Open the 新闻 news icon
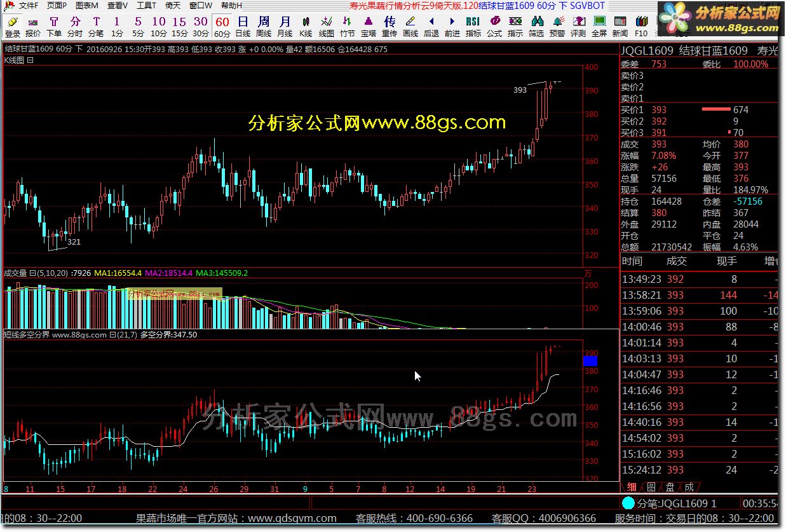The height and width of the screenshot is (532, 786). tap(620, 27)
